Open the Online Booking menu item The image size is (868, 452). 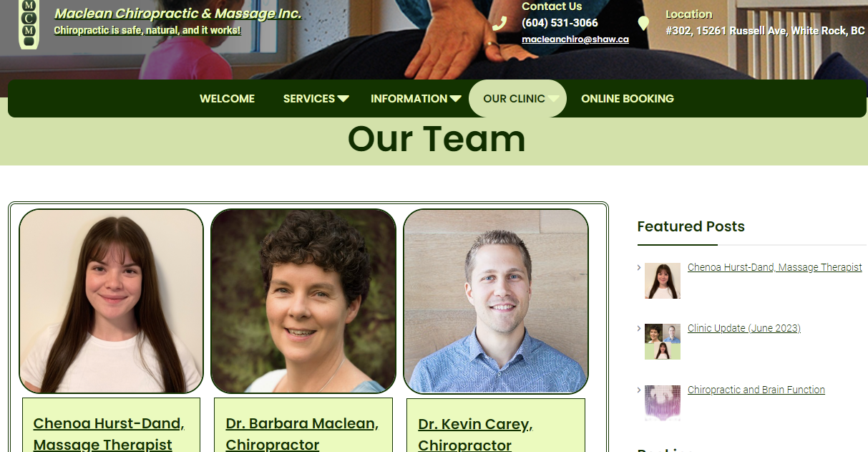[x=628, y=99]
